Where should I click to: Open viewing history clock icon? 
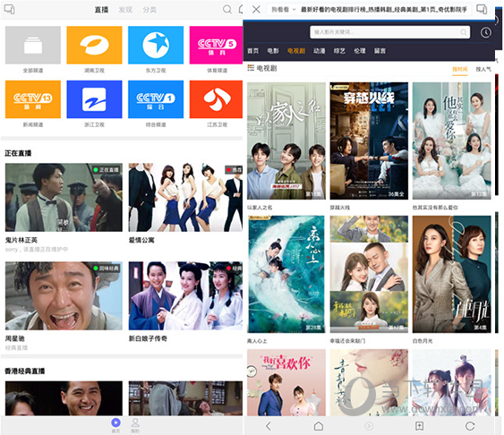[x=486, y=32]
